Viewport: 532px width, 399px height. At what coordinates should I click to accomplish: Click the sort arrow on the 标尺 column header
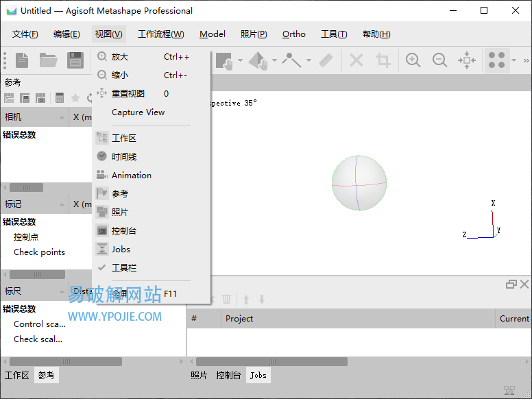tap(62, 291)
